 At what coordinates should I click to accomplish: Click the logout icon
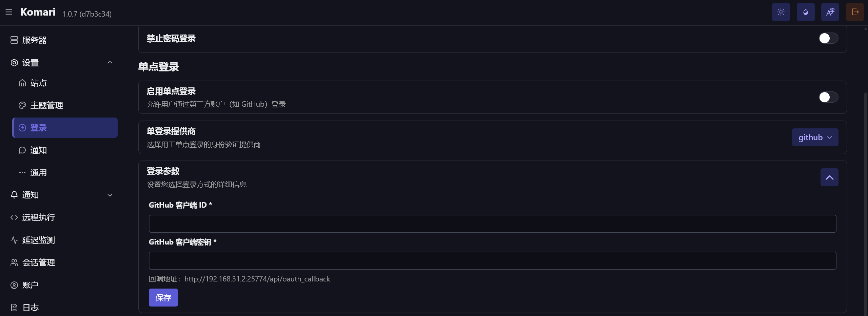click(855, 12)
